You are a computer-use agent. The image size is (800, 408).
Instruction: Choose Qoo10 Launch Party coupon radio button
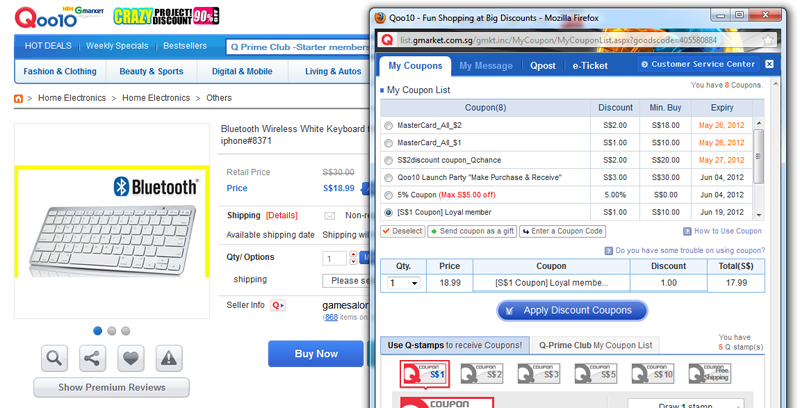click(388, 177)
